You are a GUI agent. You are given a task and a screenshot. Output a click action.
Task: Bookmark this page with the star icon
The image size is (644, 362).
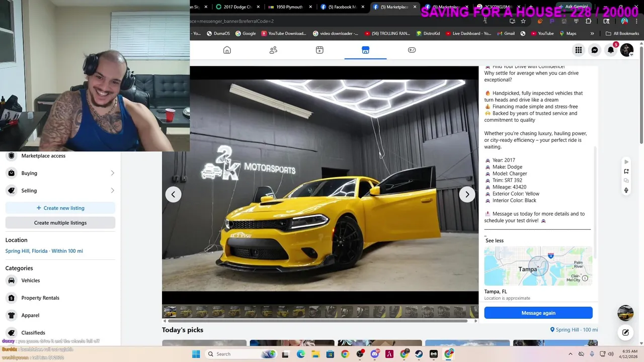point(523,21)
